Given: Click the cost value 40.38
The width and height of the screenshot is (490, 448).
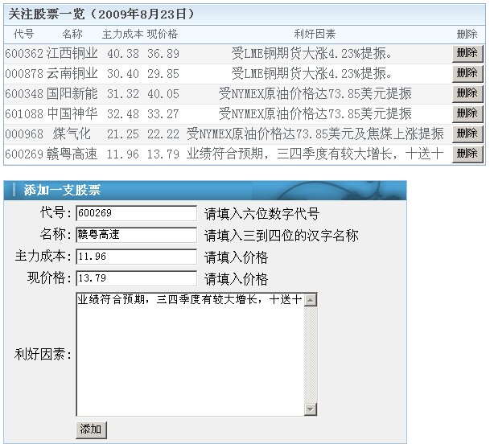Looking at the screenshot, I should click(123, 54).
